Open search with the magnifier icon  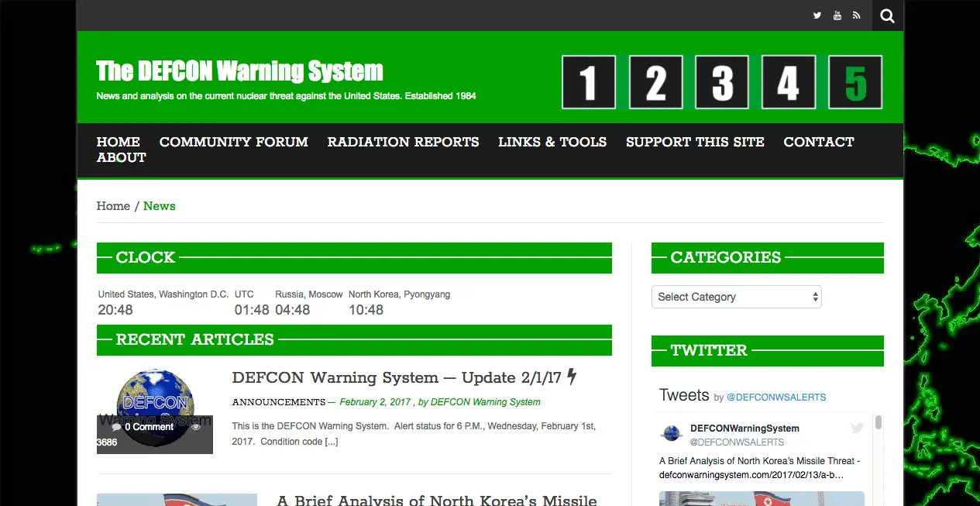[x=887, y=15]
